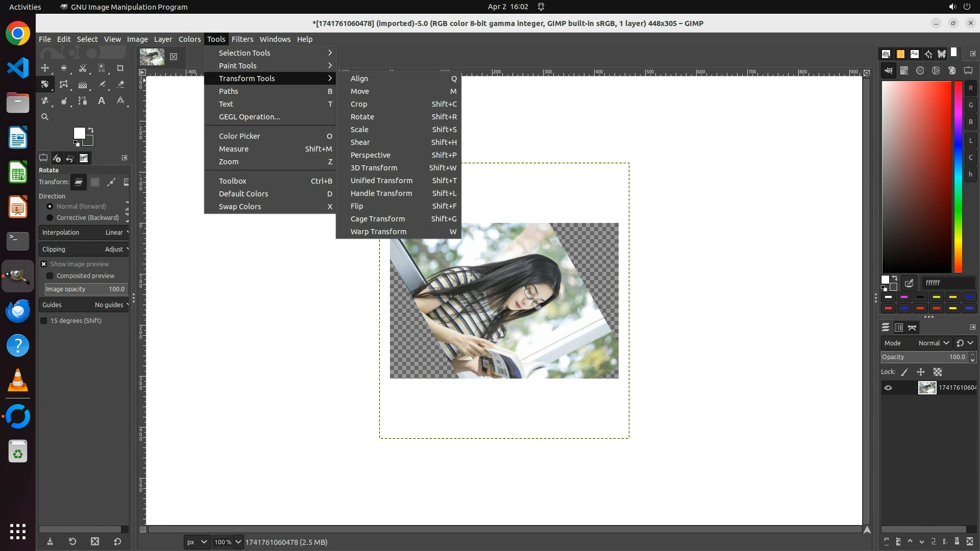The height and width of the screenshot is (551, 980).
Task: Select the Text tool icon
Action: [102, 101]
